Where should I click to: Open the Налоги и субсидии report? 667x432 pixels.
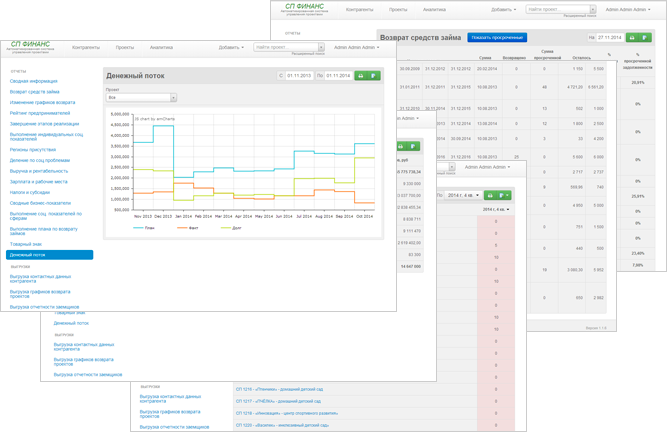pyautogui.click(x=30, y=192)
